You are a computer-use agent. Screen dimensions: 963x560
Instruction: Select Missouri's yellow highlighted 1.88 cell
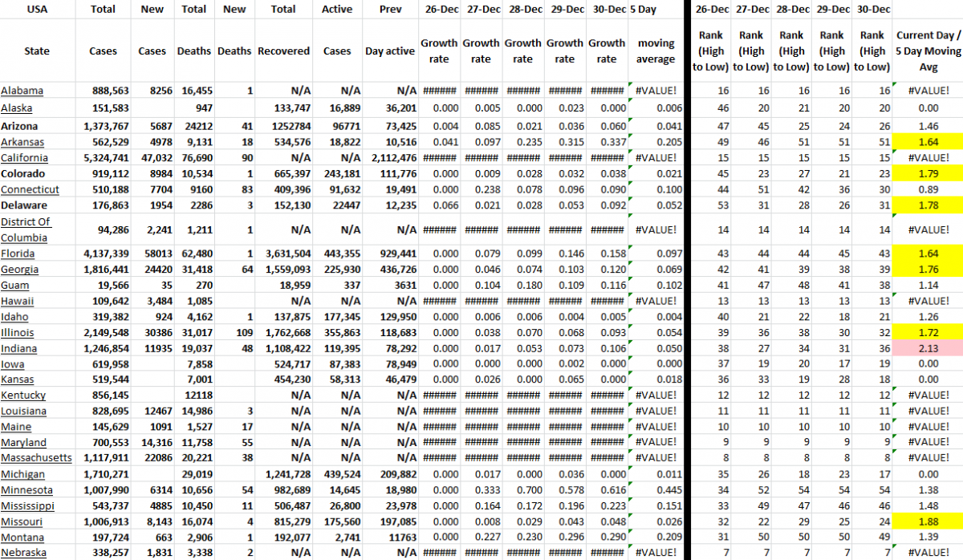pos(927,521)
